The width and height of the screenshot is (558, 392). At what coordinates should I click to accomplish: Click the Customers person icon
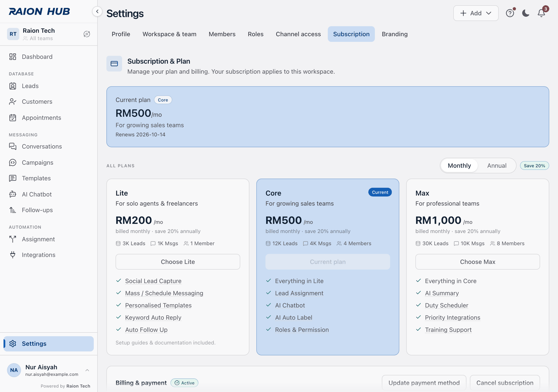13,102
